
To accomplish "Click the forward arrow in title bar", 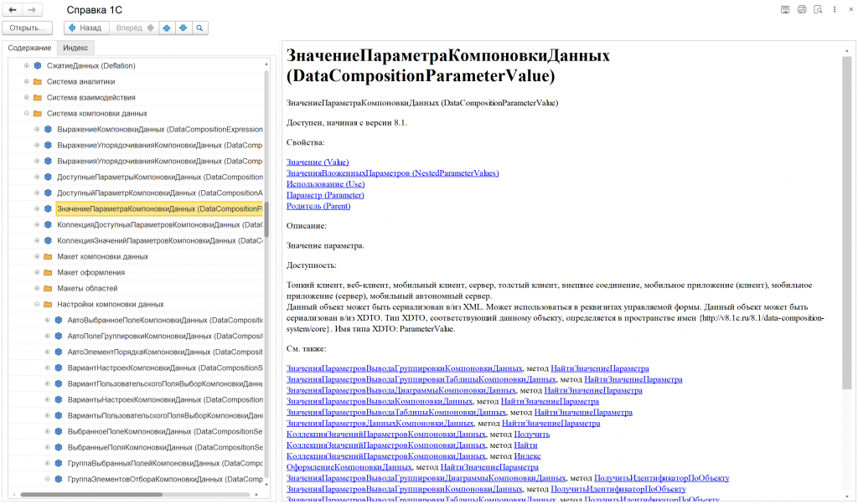I will point(32,10).
